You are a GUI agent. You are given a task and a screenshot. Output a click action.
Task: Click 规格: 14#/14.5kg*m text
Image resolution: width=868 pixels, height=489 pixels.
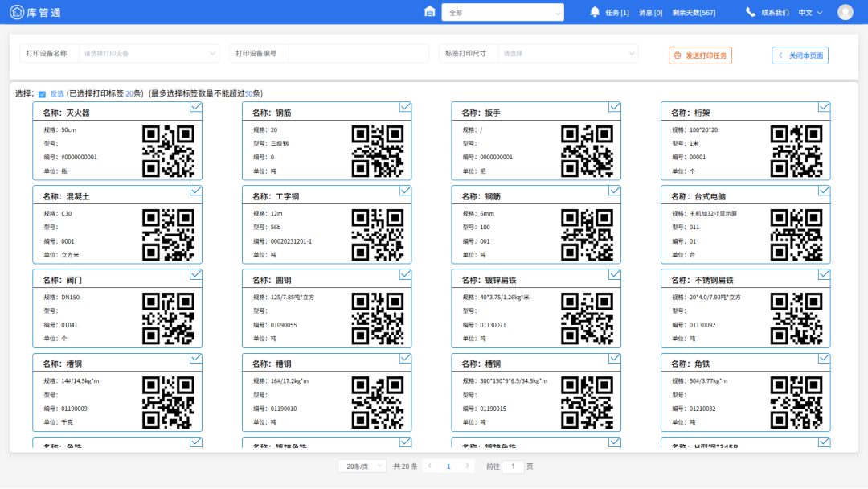(x=72, y=381)
